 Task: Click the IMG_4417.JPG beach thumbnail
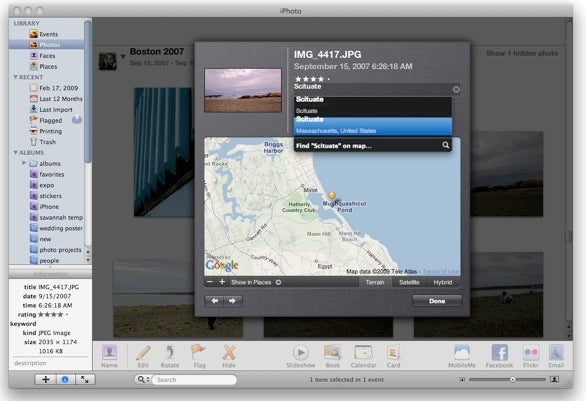click(x=243, y=90)
